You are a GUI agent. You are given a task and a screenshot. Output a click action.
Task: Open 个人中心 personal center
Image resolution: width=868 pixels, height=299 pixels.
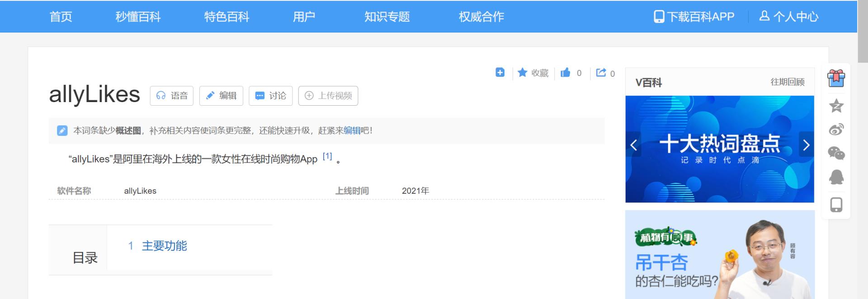789,17
